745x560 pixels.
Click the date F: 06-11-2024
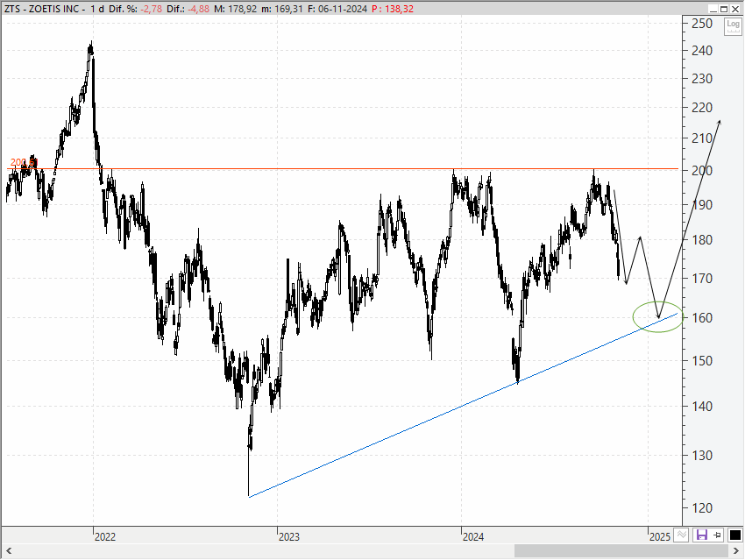337,9
